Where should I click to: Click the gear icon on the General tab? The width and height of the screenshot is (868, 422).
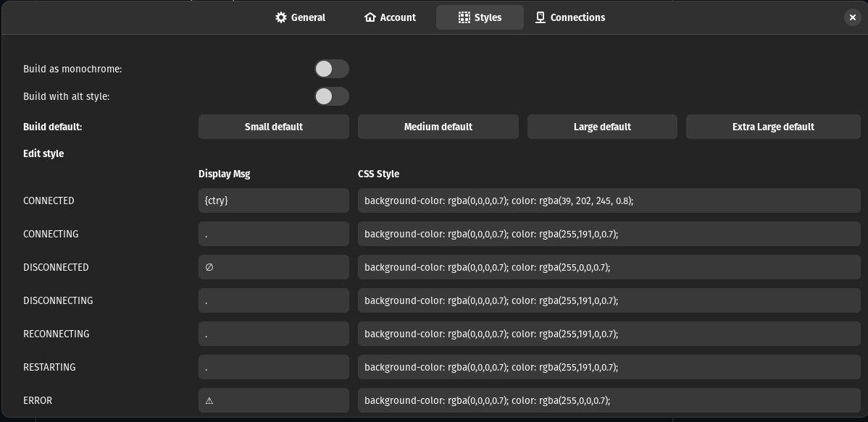(x=281, y=17)
